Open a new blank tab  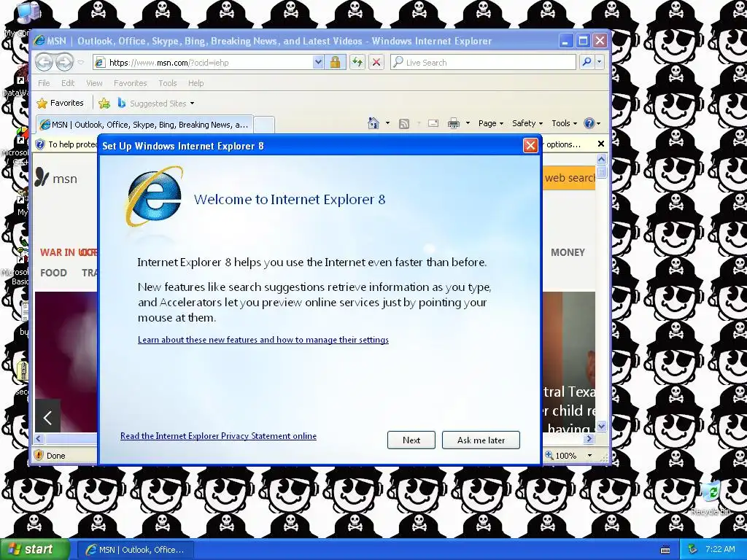pos(264,125)
